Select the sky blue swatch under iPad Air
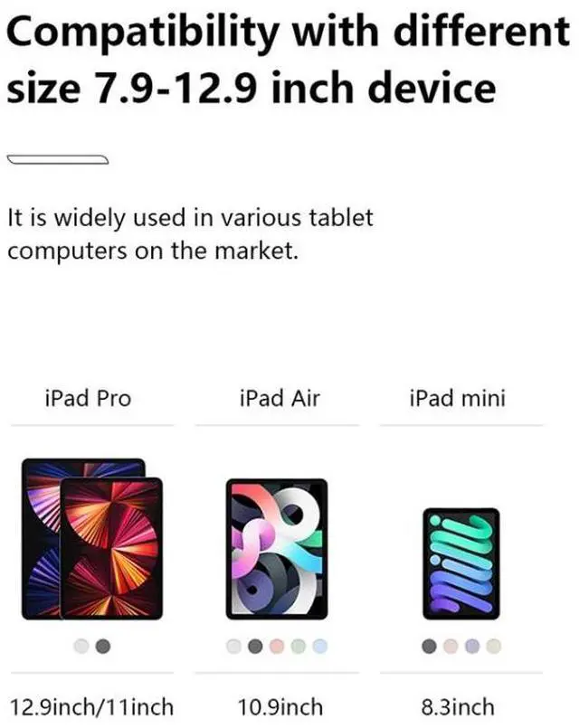This screenshot has height=728, width=579. [320, 646]
